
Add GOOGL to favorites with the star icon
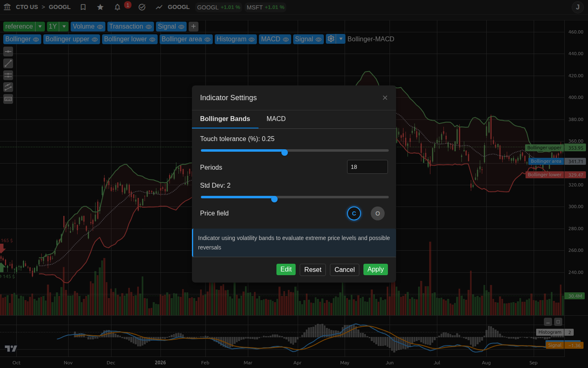[x=100, y=7]
